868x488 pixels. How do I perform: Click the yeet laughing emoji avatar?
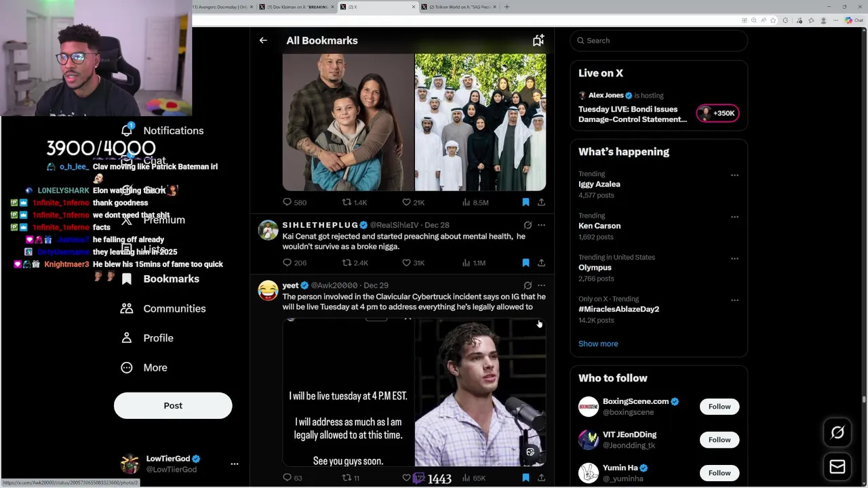[268, 291]
